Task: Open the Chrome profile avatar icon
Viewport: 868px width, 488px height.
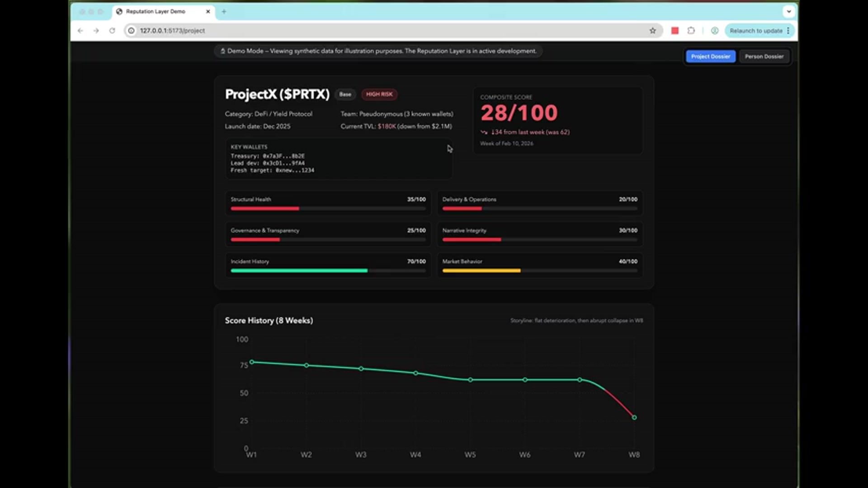Action: click(715, 31)
